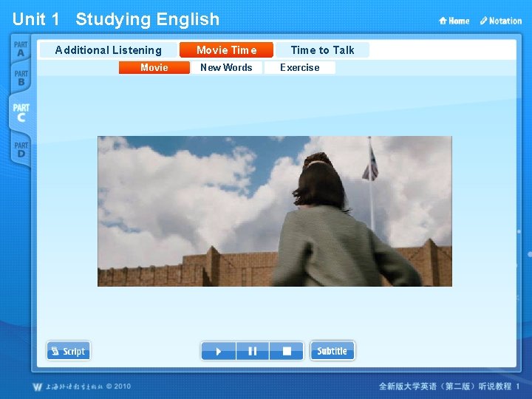Switch to Part A side tab
This screenshot has width=532, height=399.
click(x=21, y=49)
